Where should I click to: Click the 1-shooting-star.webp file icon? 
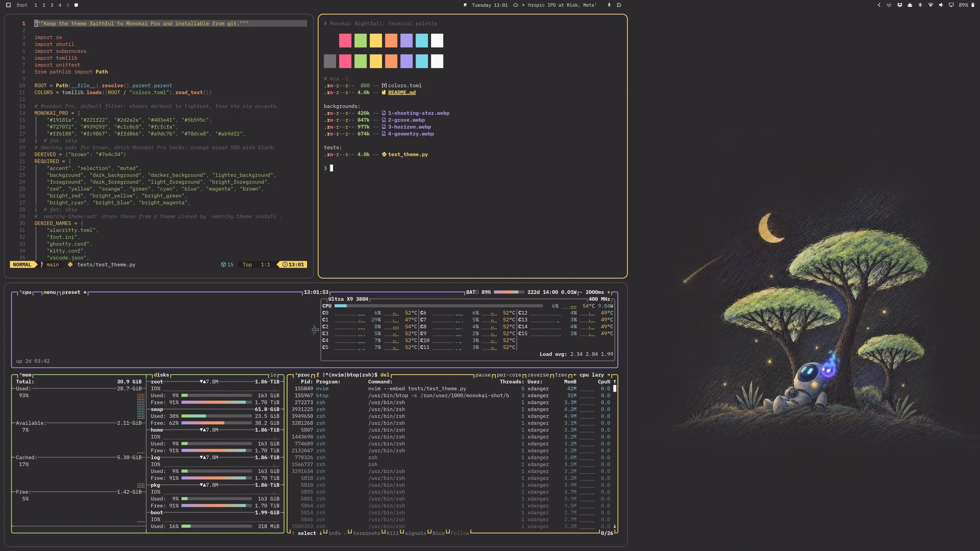pos(384,113)
